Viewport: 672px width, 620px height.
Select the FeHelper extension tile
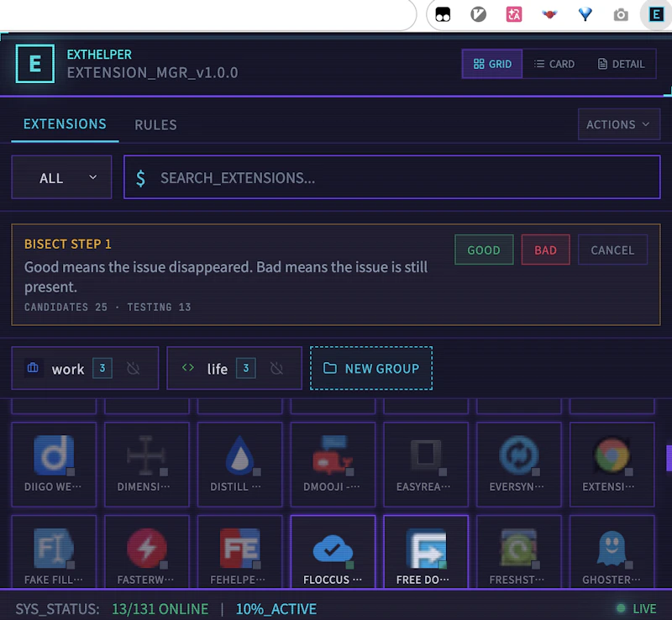(x=240, y=552)
